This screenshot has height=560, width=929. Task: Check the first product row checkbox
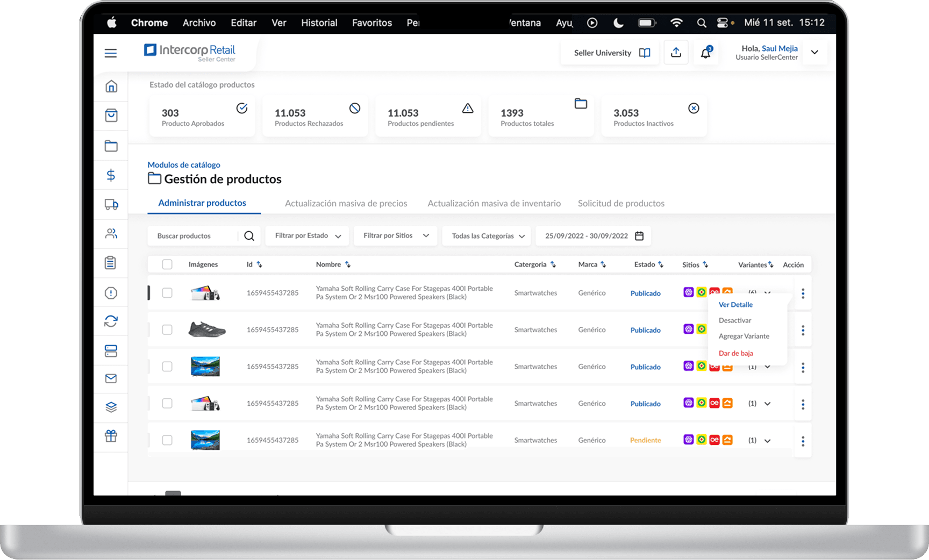167,293
